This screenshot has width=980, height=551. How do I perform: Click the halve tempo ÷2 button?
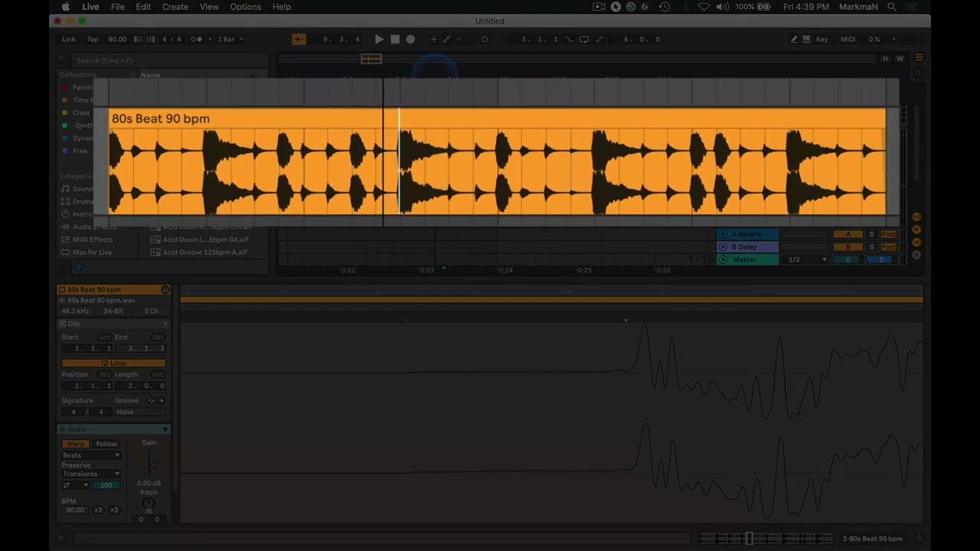click(x=98, y=510)
